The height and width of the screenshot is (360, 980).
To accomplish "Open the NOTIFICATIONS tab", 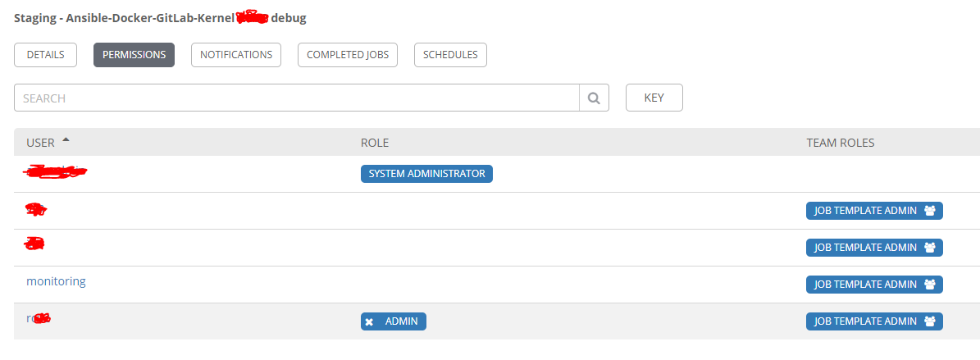I will coord(236,54).
